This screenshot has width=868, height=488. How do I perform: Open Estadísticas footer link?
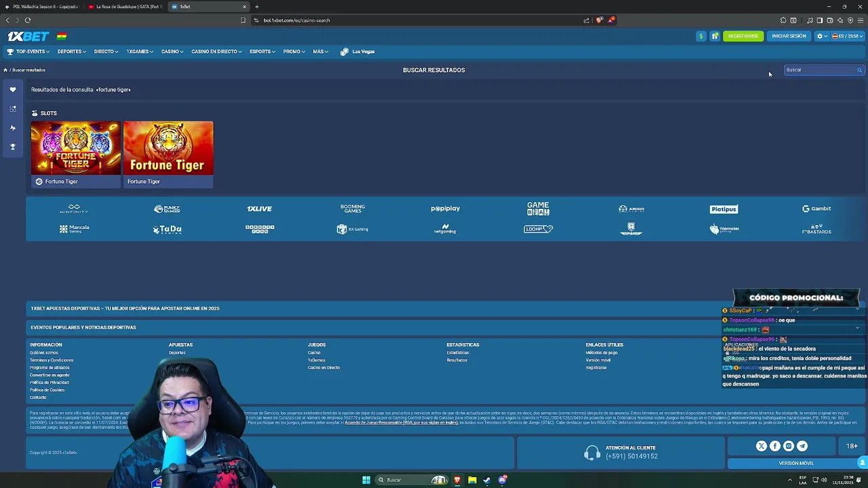(458, 352)
